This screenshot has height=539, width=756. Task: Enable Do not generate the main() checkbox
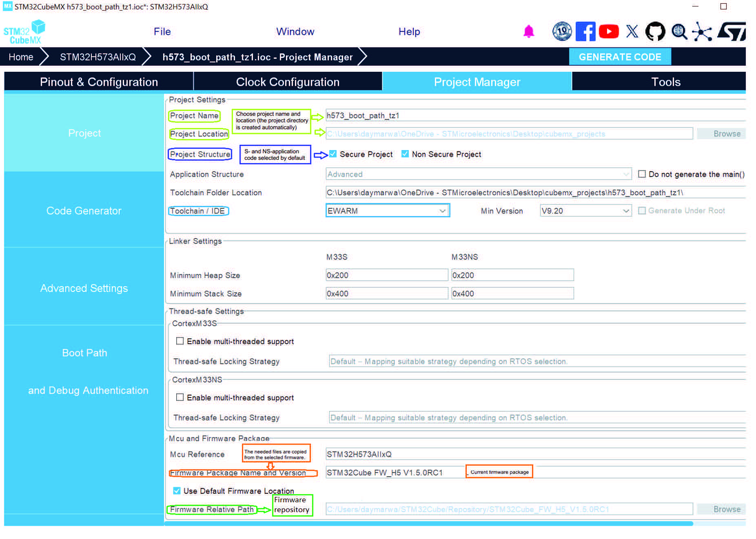pos(642,174)
